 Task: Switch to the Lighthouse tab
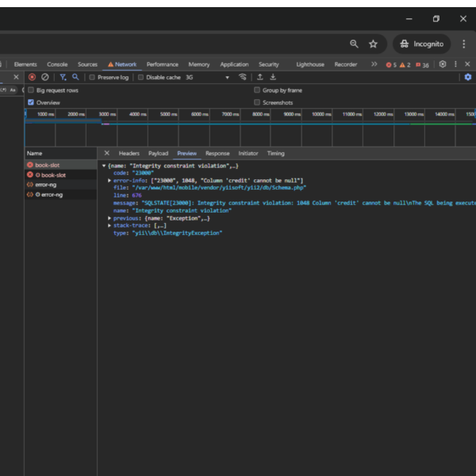pos(310,64)
